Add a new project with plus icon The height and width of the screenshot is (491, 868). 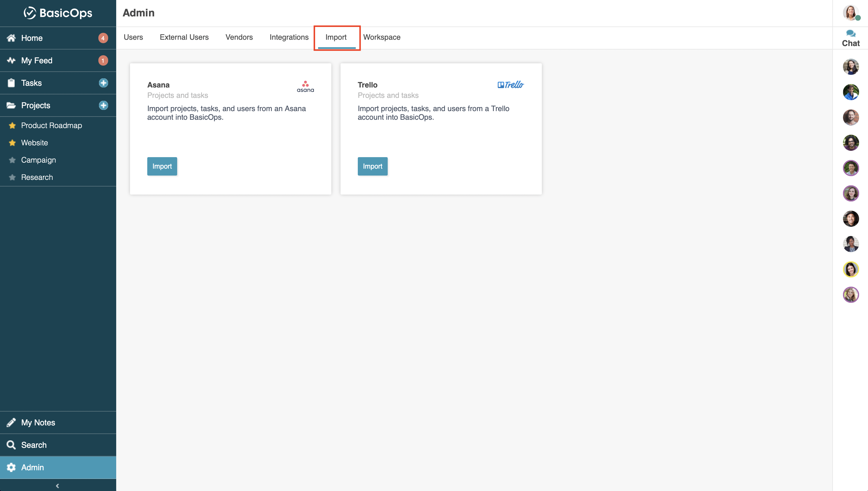tap(104, 105)
